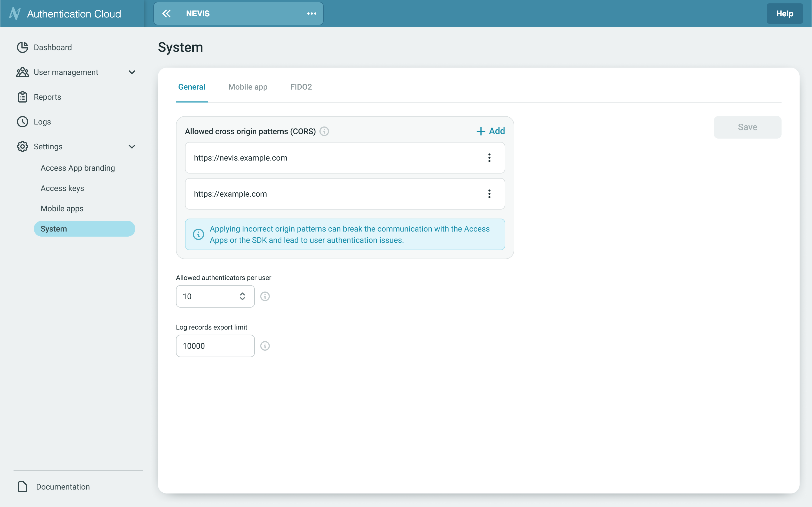This screenshot has width=812, height=507.
Task: Select the User management people icon
Action: click(x=22, y=72)
